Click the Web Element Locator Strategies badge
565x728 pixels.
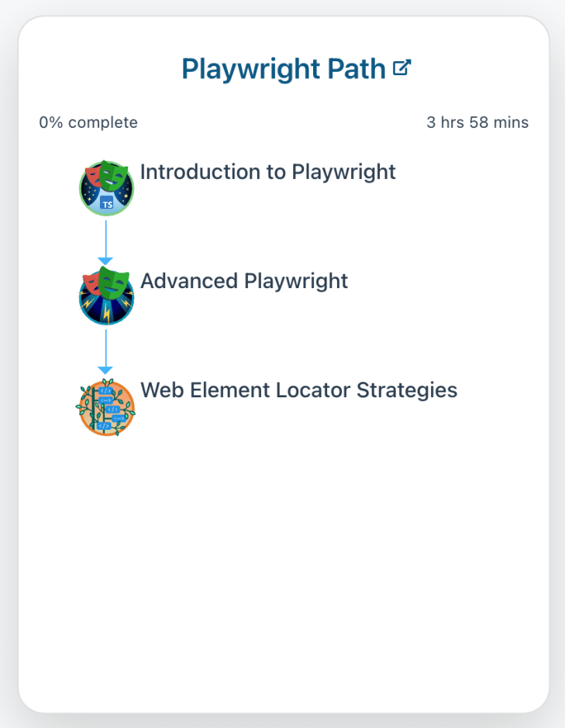(106, 407)
